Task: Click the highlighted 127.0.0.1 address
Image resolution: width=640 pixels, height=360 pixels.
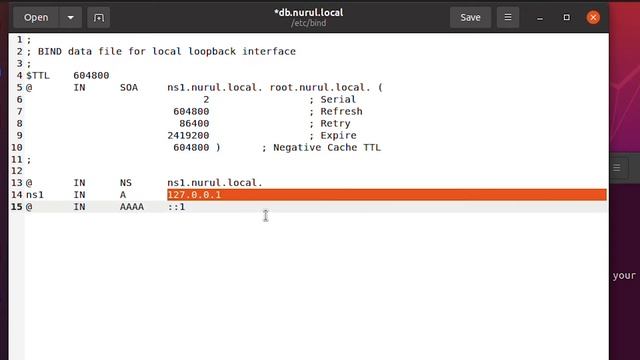Action: (194, 195)
